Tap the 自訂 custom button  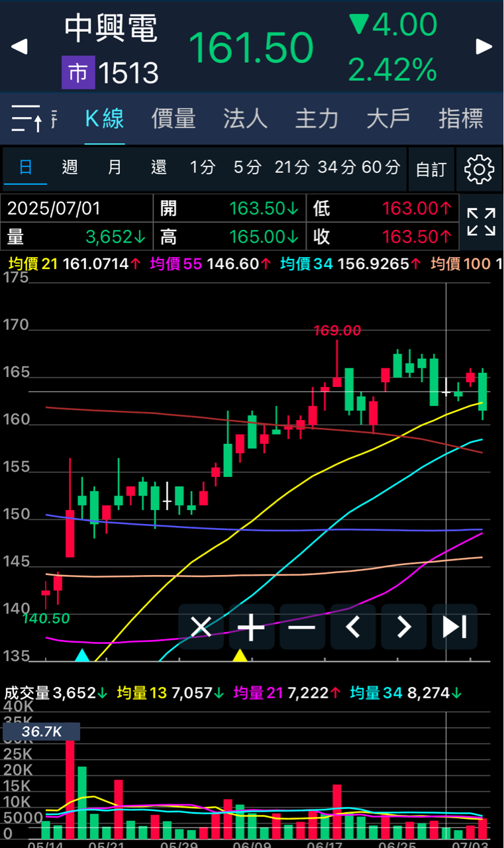pos(431,170)
